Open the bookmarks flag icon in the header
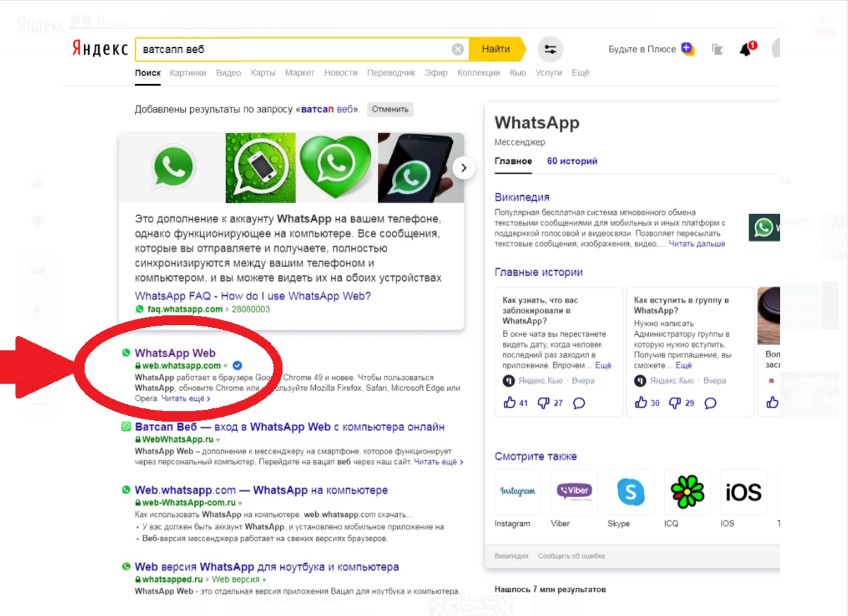 [717, 49]
